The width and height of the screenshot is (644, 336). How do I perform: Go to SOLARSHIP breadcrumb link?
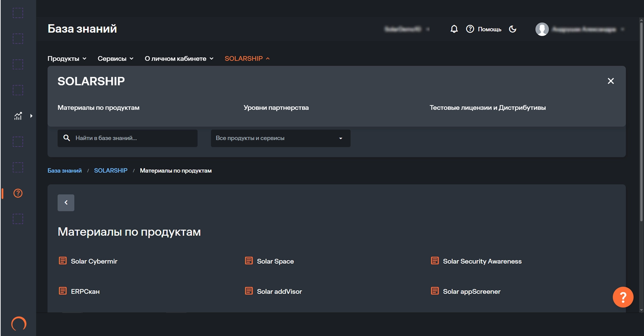click(111, 170)
